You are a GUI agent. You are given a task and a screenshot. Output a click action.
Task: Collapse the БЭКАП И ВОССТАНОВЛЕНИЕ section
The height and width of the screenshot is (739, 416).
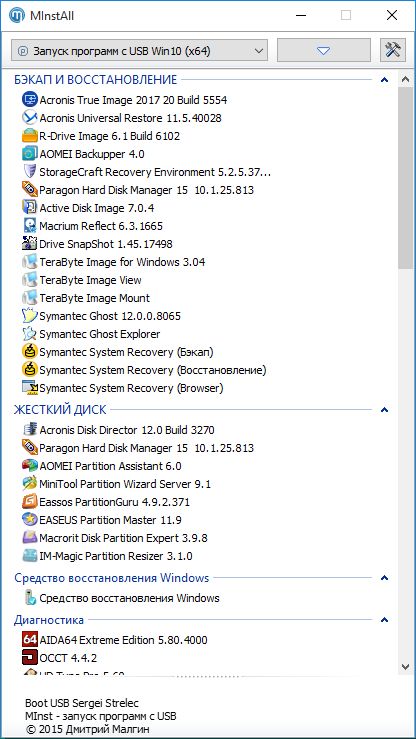384,80
